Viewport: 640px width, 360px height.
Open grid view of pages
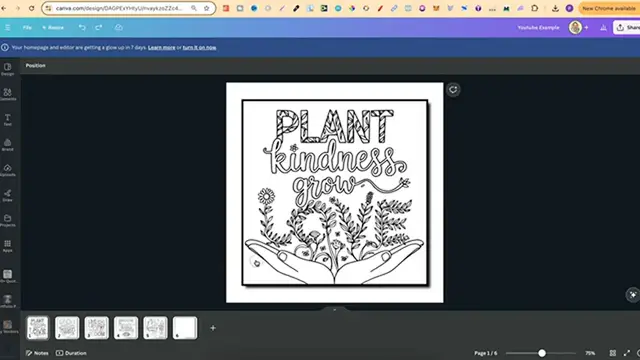[613, 353]
